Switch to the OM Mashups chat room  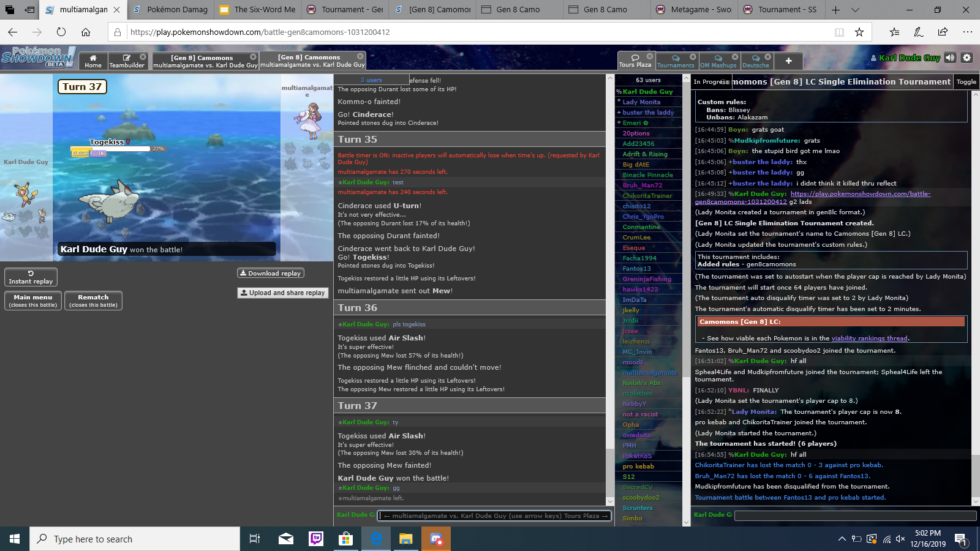click(718, 61)
